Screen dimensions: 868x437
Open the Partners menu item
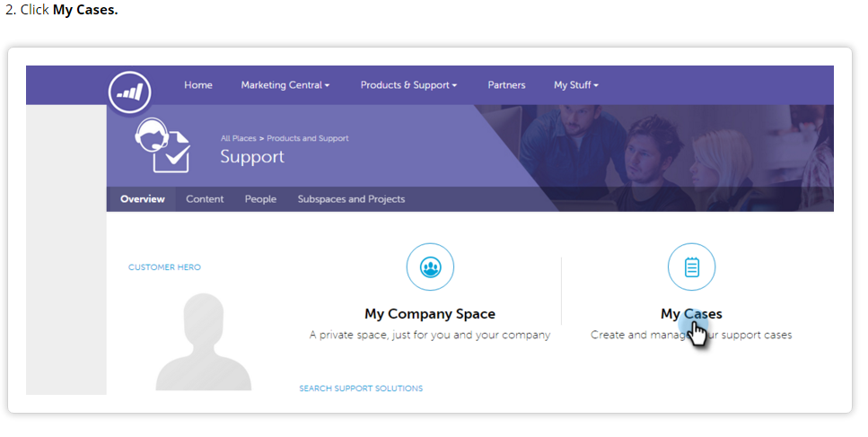[506, 85]
